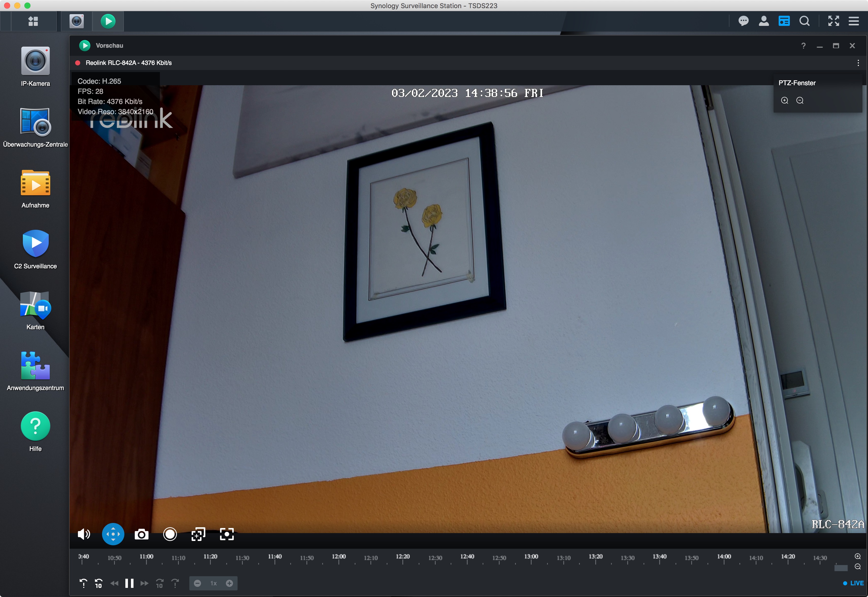This screenshot has height=597, width=868.
Task: Toggle the blue PTZ control button
Action: pyautogui.click(x=113, y=535)
